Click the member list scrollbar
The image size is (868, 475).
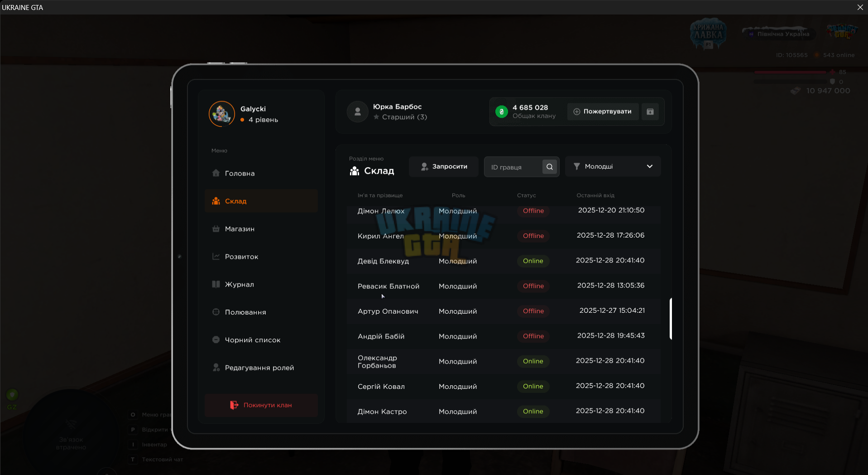(671, 319)
